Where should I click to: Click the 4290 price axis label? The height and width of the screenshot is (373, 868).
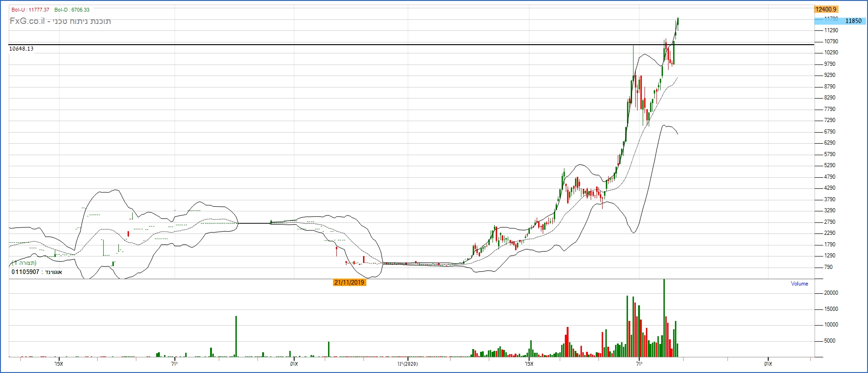(x=830, y=188)
